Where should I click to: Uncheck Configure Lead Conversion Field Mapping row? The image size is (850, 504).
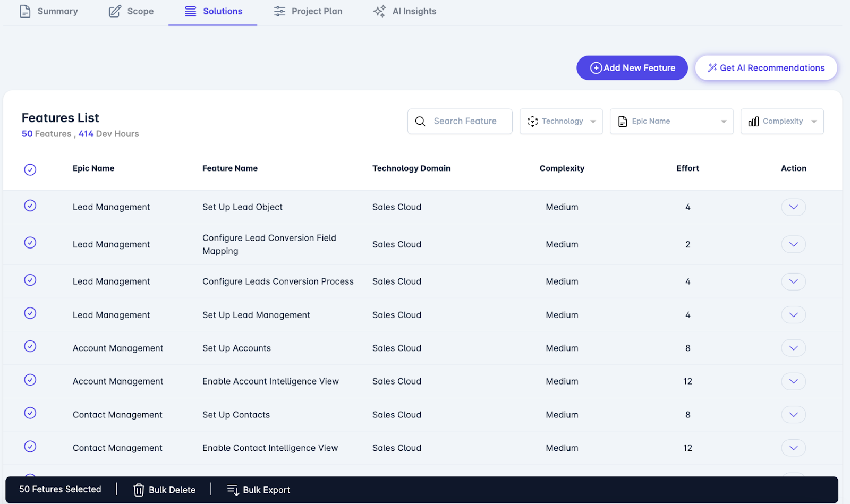[30, 243]
